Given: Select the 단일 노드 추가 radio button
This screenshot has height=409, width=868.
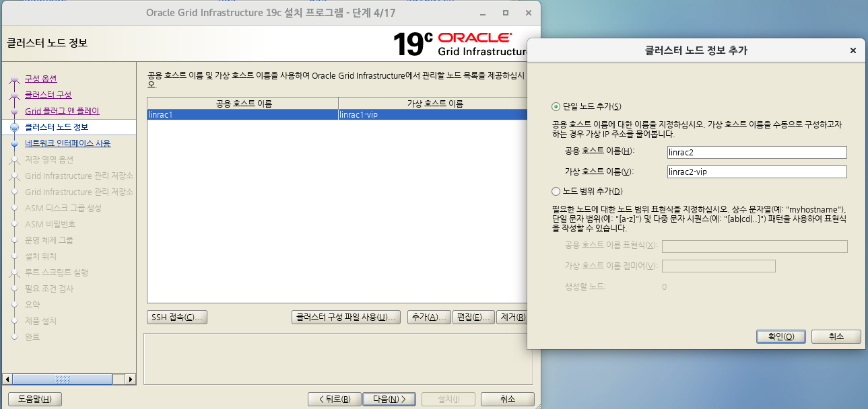Looking at the screenshot, I should pos(556,106).
